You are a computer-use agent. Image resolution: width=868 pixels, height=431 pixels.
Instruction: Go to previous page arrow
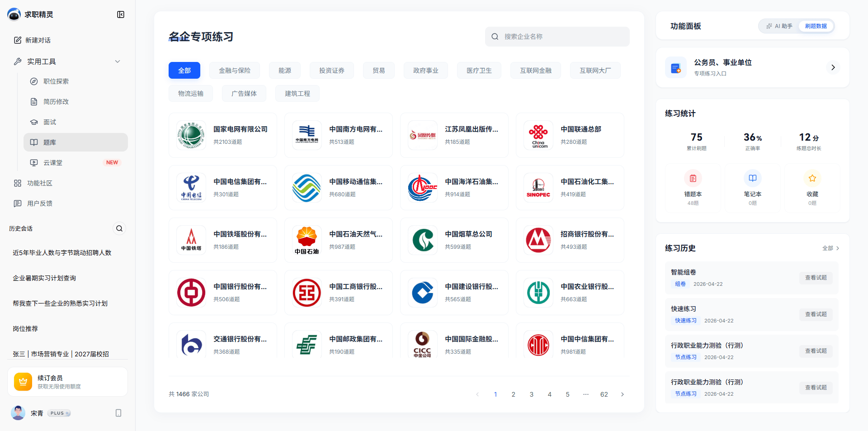pyautogui.click(x=477, y=394)
